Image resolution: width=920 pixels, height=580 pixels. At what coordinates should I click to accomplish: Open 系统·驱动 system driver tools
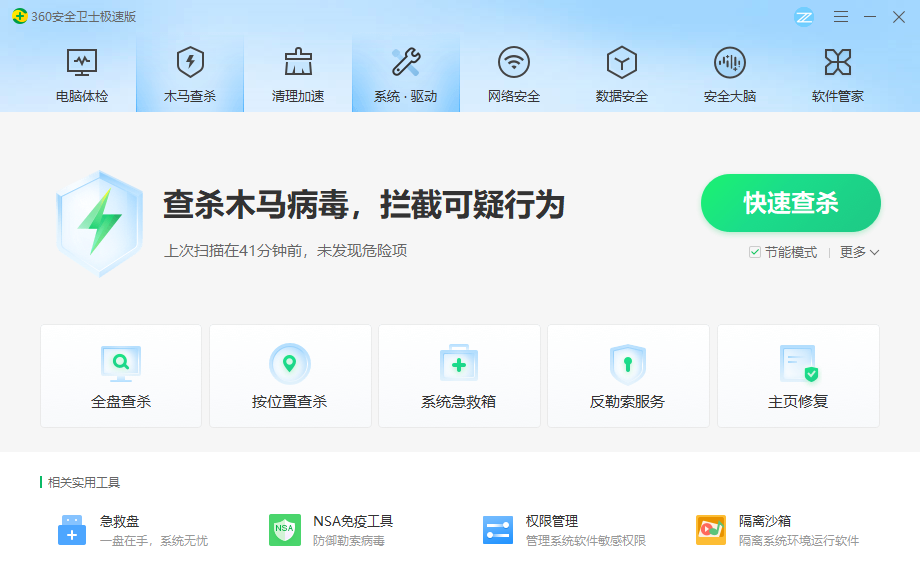(x=405, y=72)
